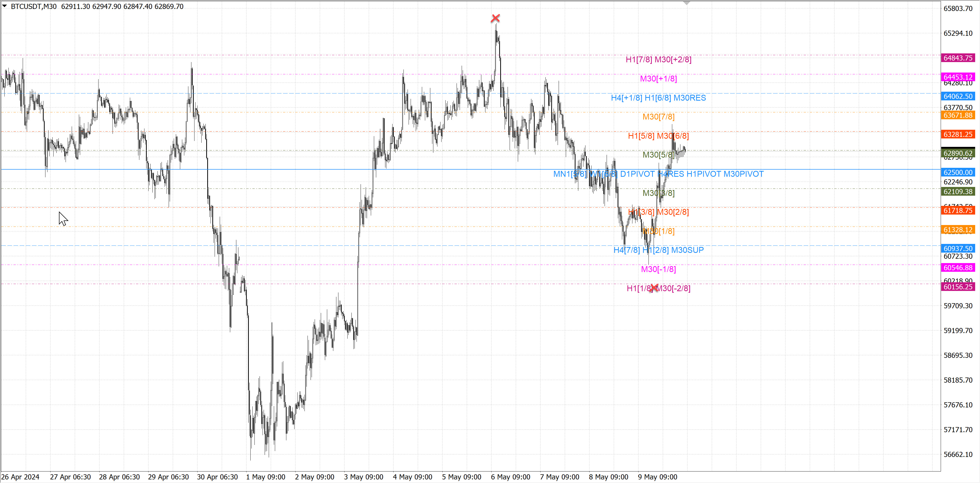Select the magenta 64453.12 price tag
Viewport: 980px width, 483px height.
(958, 77)
